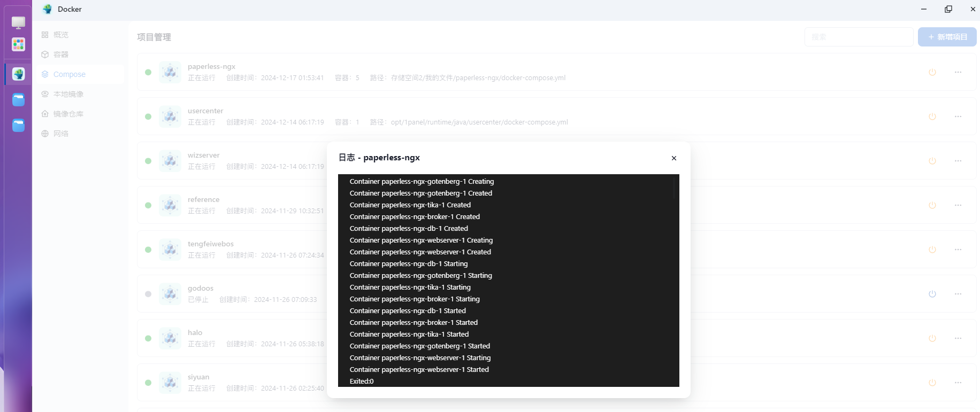
Task: Minimize the Docker window
Action: tap(924, 9)
